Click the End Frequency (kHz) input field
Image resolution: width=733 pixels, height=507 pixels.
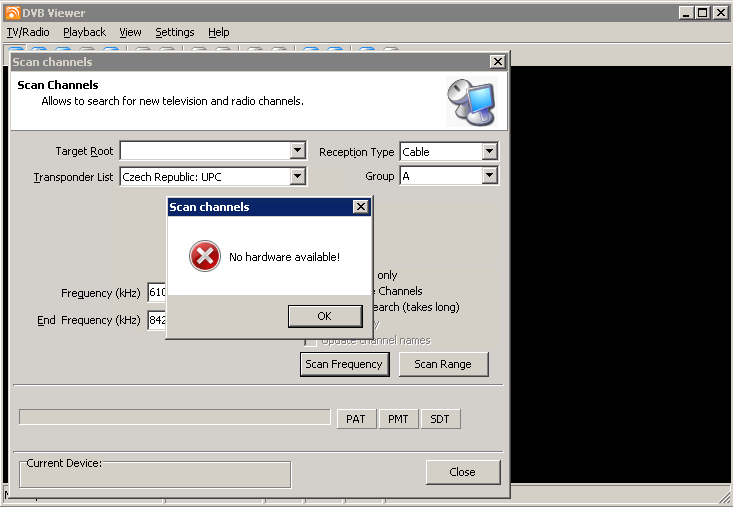(x=157, y=320)
